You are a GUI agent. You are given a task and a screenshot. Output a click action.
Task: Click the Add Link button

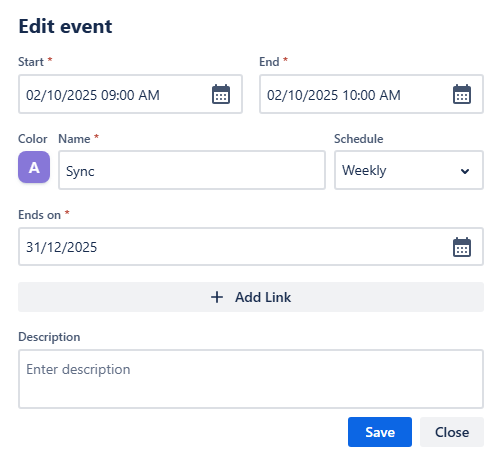coord(251,297)
